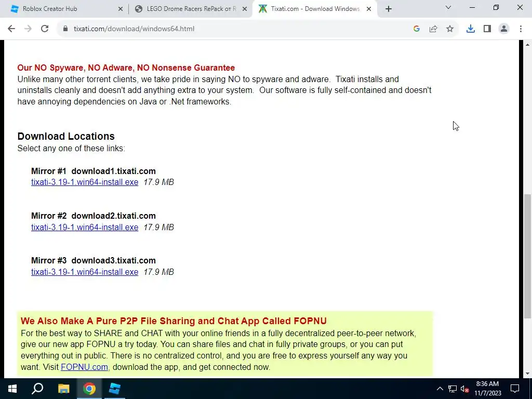Click 'Select any one of these links:' text

pos(71,148)
